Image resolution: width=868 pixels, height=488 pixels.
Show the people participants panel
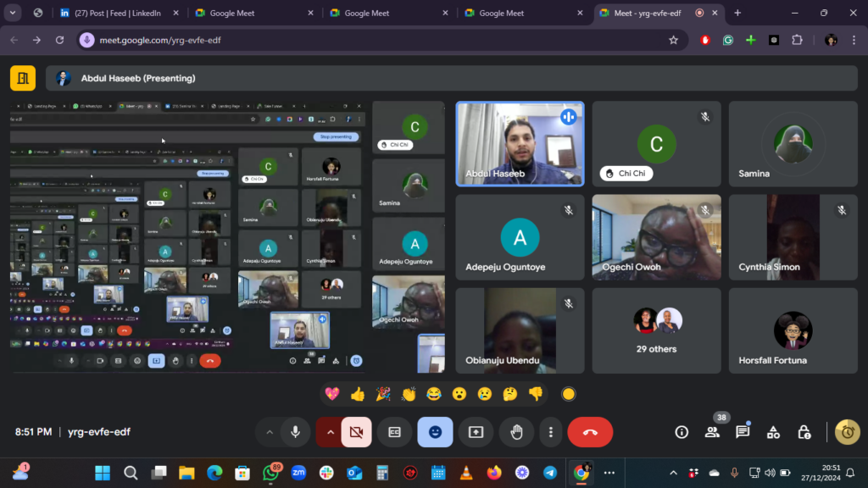coord(712,432)
